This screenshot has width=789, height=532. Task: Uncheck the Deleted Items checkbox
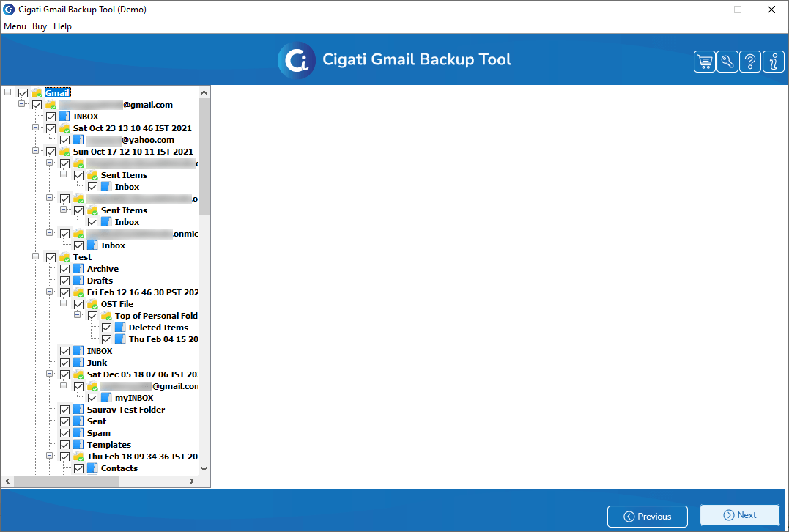coord(107,328)
